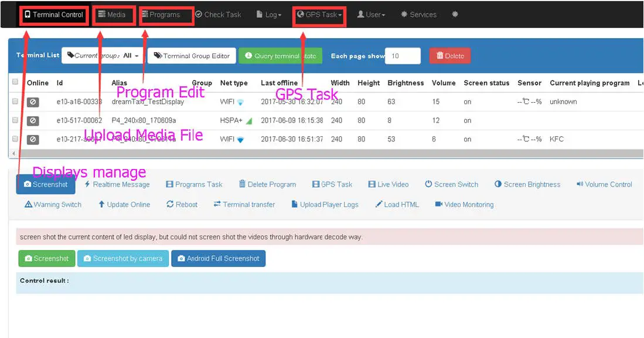Open the GPS Task control tab
The height and width of the screenshot is (338, 644).
332,184
